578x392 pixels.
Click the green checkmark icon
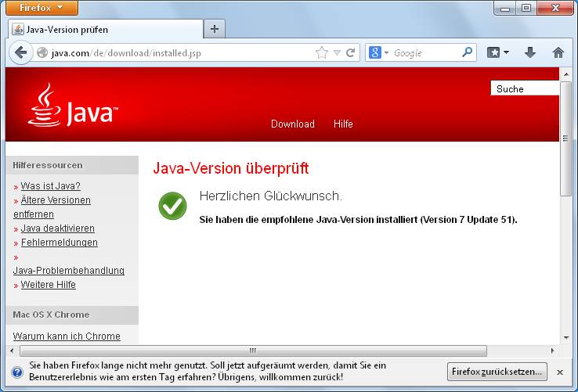coord(172,206)
